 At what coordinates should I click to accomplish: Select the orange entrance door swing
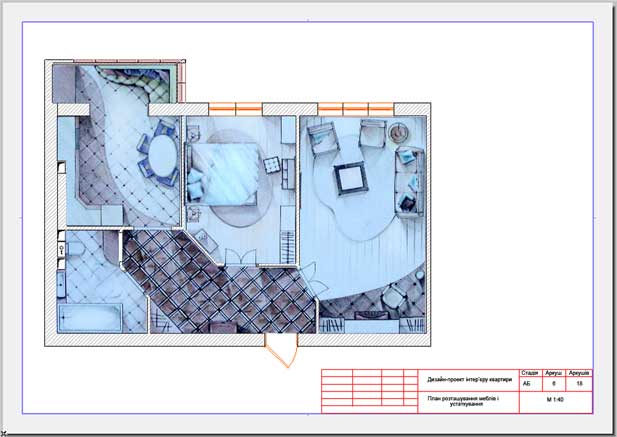281,351
